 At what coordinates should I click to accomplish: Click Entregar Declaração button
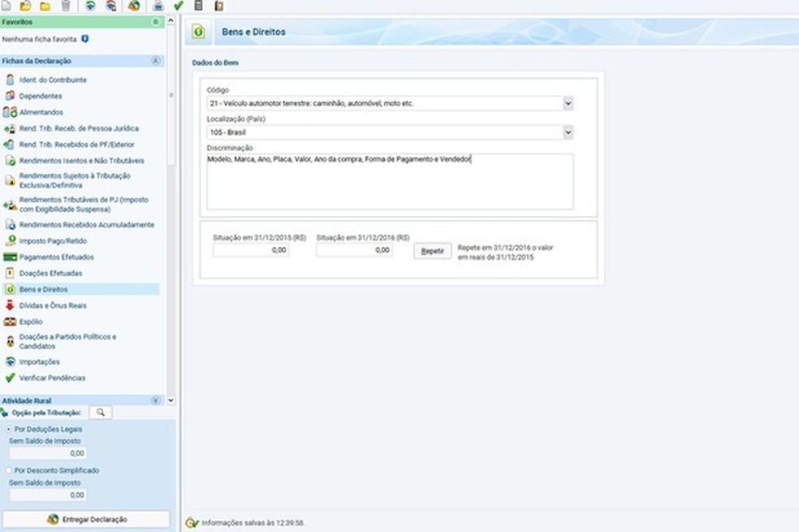85,519
